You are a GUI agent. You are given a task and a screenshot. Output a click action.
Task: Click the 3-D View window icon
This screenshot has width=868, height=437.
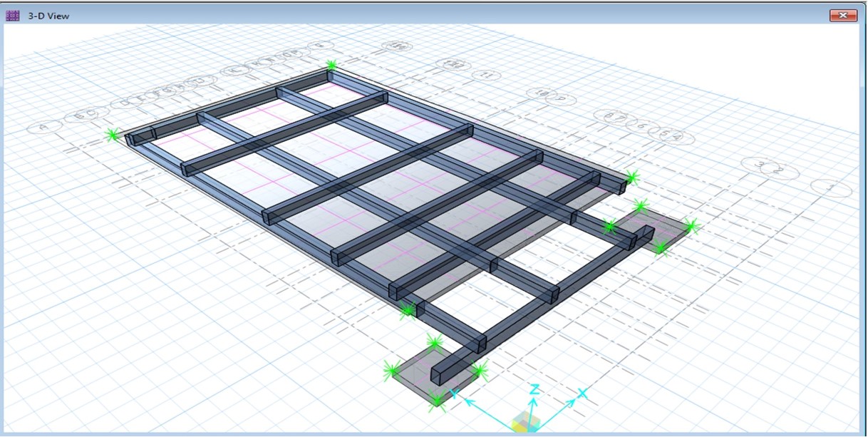click(x=12, y=15)
